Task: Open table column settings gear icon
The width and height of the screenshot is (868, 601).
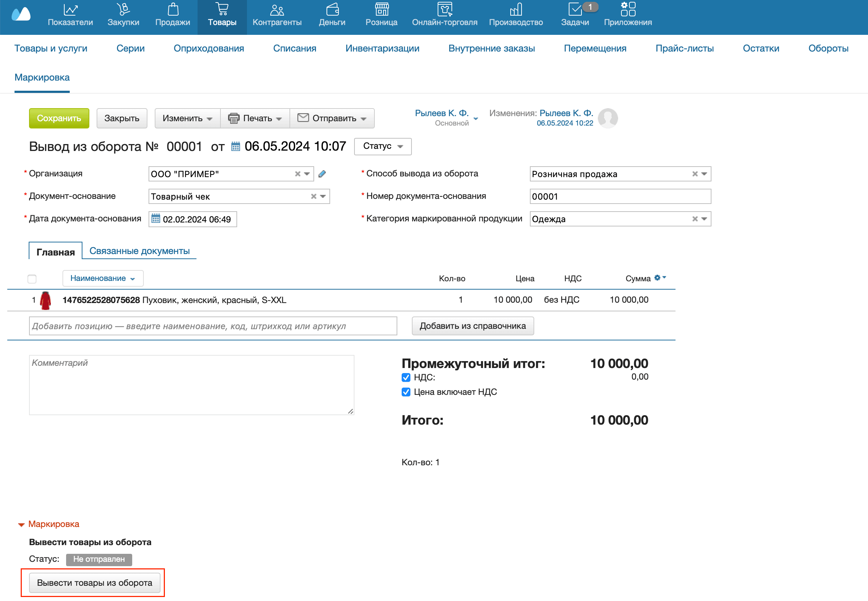Action: tap(657, 278)
